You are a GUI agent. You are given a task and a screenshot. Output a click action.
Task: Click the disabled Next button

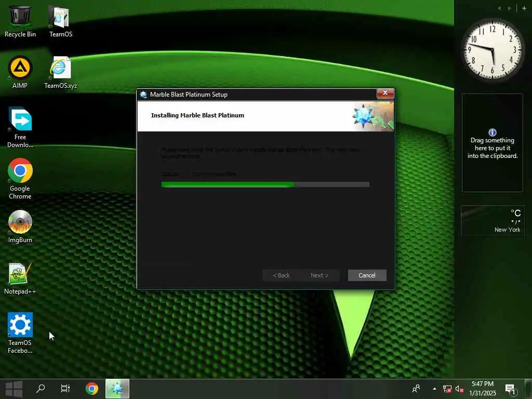coord(320,275)
